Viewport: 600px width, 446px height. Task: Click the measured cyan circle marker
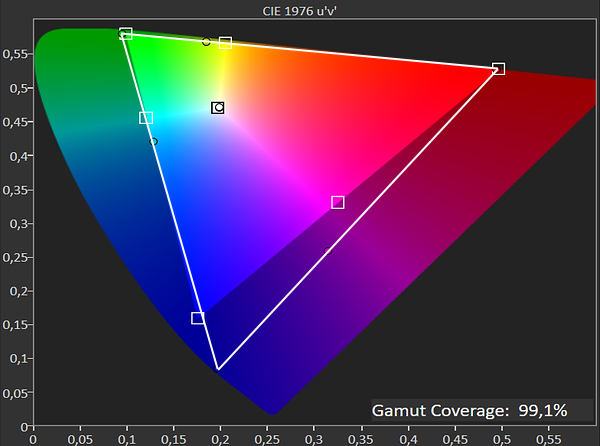click(x=153, y=142)
